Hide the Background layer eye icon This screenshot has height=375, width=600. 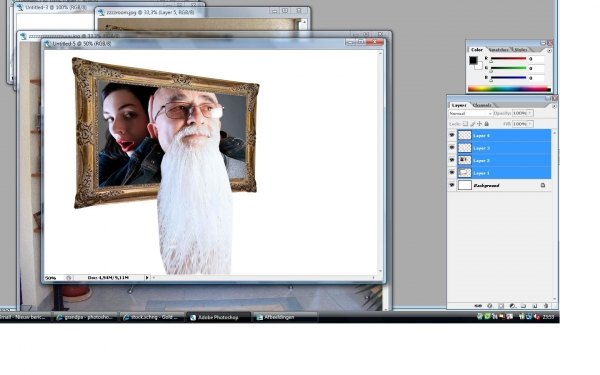[x=452, y=185]
